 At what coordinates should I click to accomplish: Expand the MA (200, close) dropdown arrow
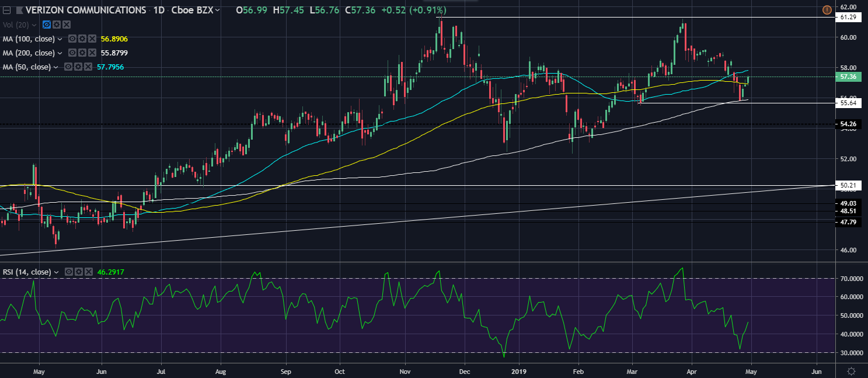60,53
